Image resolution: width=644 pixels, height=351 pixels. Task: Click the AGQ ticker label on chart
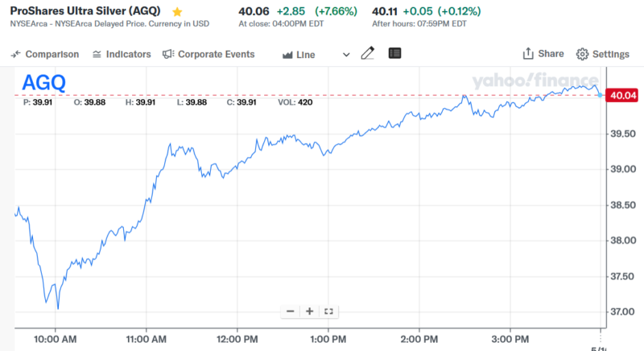43,82
